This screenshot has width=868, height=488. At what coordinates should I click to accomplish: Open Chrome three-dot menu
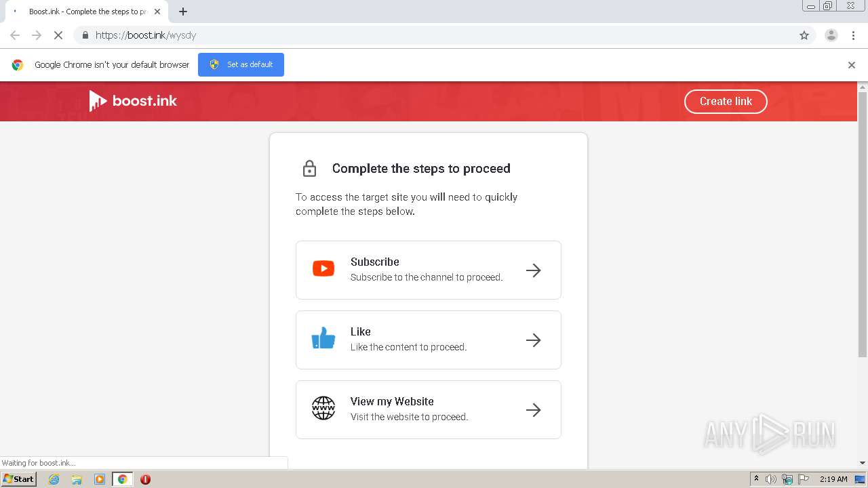(x=853, y=35)
